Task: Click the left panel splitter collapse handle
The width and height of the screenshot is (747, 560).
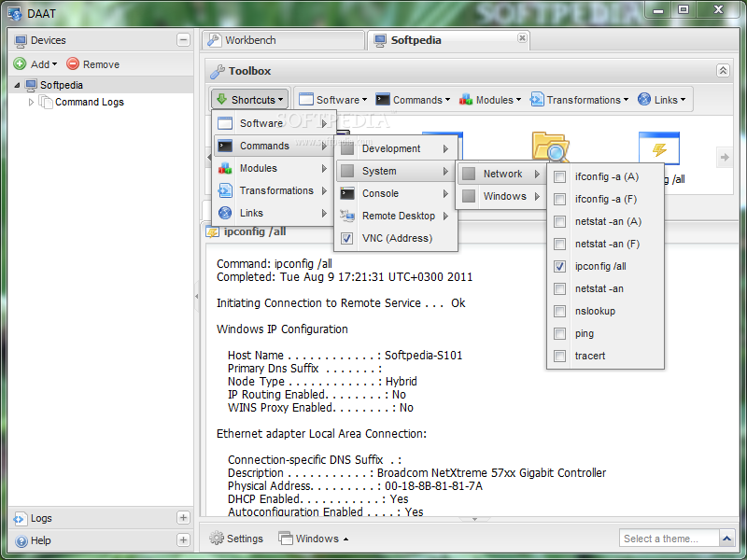Action: (x=197, y=296)
